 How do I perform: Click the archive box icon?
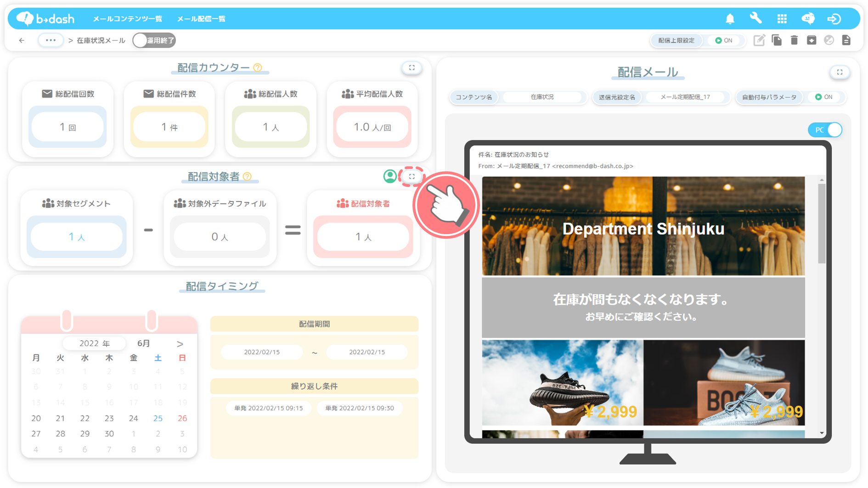[x=812, y=40]
